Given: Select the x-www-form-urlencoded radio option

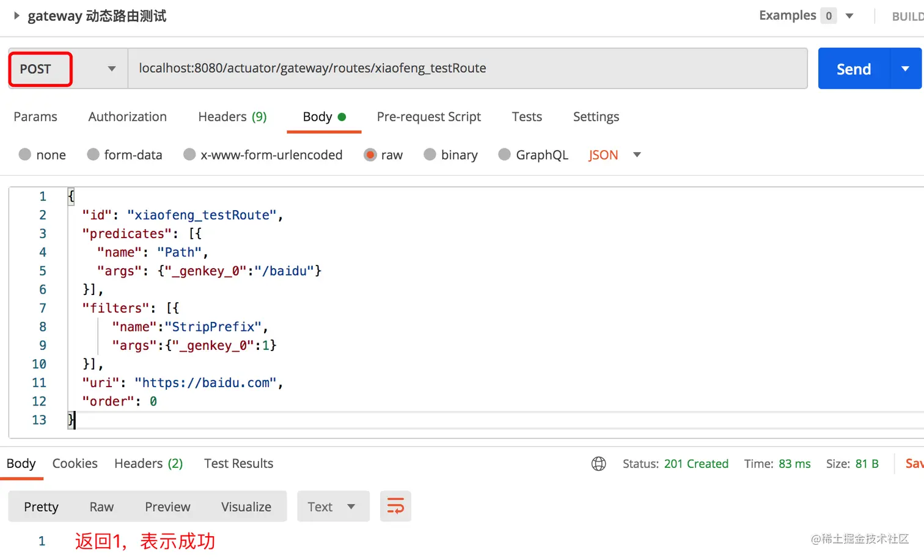Looking at the screenshot, I should (x=190, y=155).
